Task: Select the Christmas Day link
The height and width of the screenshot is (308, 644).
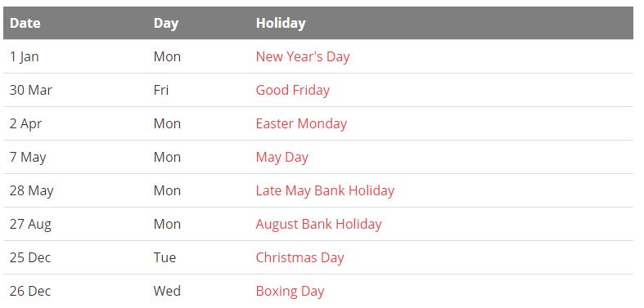Action: pyautogui.click(x=299, y=257)
